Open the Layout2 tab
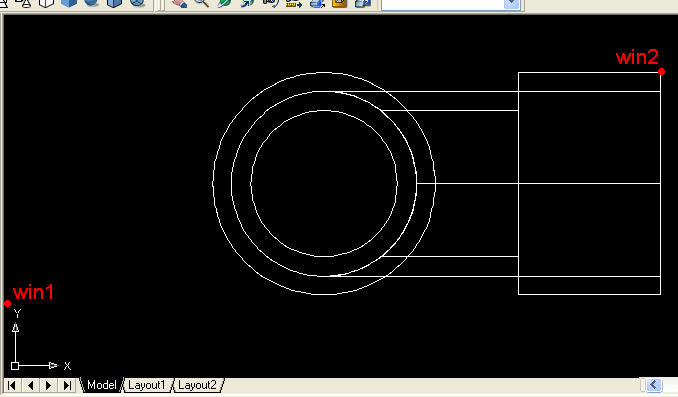678x397 pixels. click(x=197, y=385)
